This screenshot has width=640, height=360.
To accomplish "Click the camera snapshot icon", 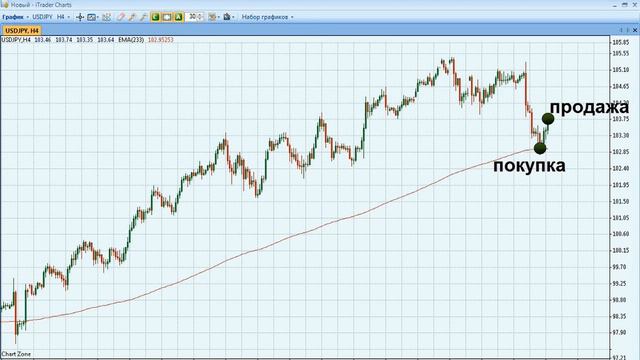I will click(x=227, y=17).
